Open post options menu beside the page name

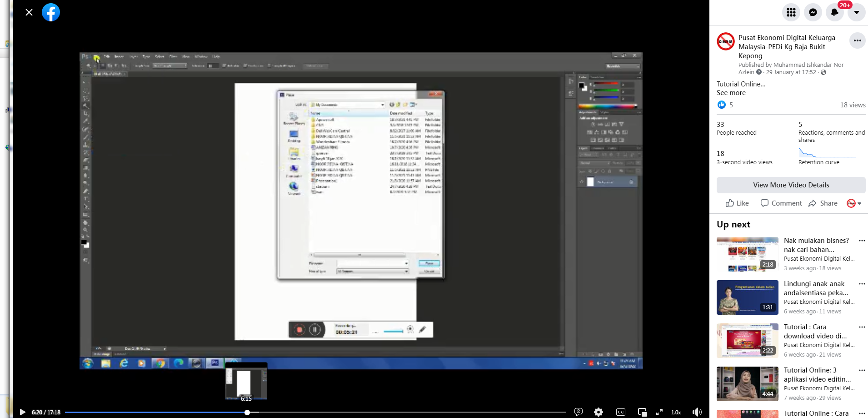pos(857,41)
